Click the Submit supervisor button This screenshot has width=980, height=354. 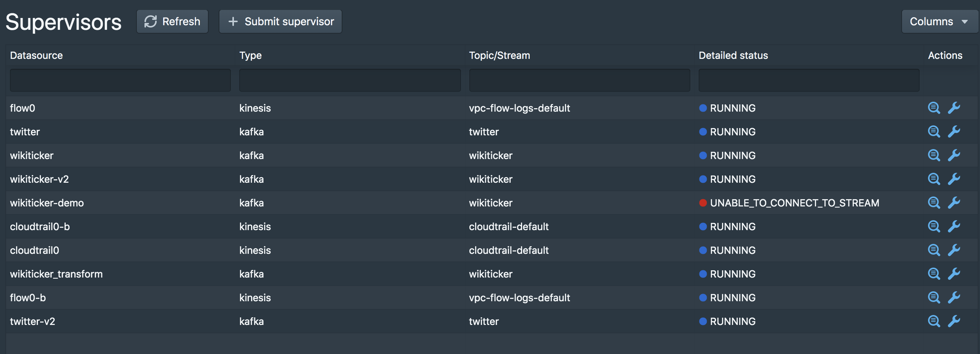(280, 21)
